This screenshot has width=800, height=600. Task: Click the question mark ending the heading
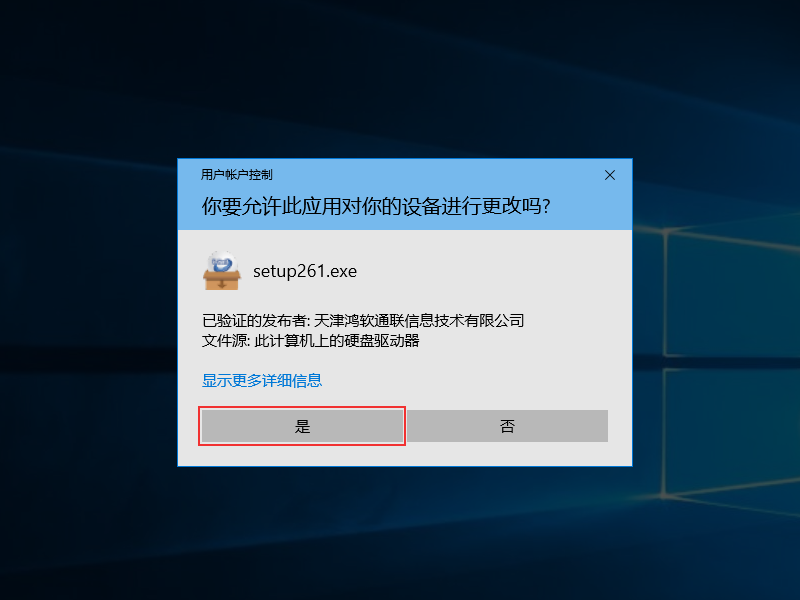tap(546, 207)
